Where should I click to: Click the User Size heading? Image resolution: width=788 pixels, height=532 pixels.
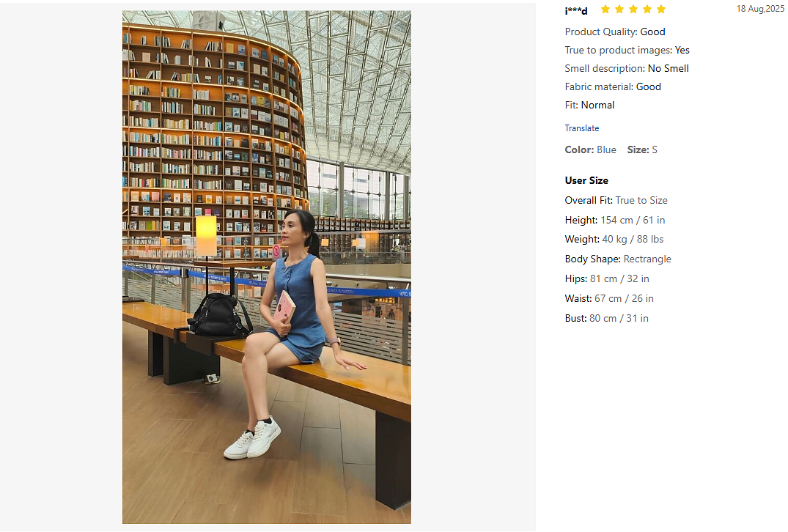[x=586, y=180]
